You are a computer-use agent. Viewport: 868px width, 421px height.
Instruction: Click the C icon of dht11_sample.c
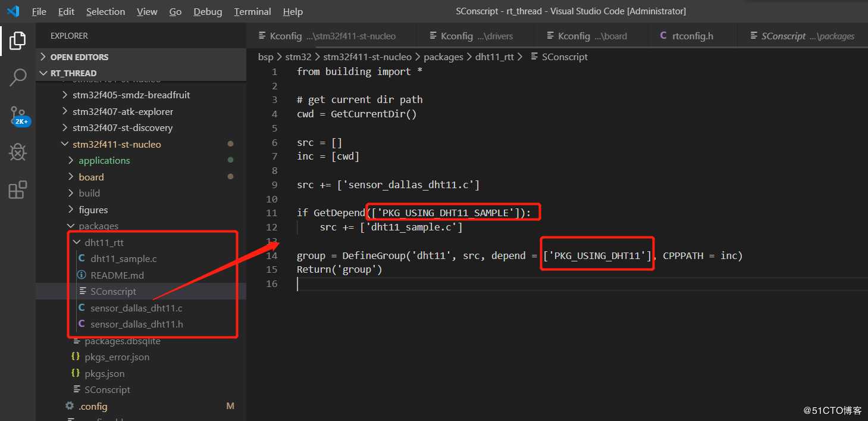point(82,259)
